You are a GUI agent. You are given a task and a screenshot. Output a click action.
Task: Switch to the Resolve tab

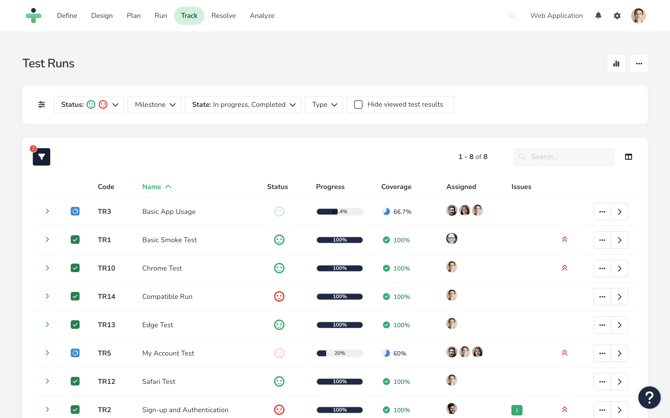click(224, 16)
